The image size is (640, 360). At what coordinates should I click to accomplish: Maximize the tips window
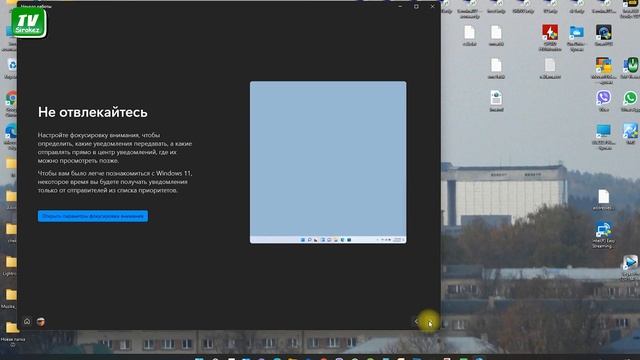coord(416,7)
